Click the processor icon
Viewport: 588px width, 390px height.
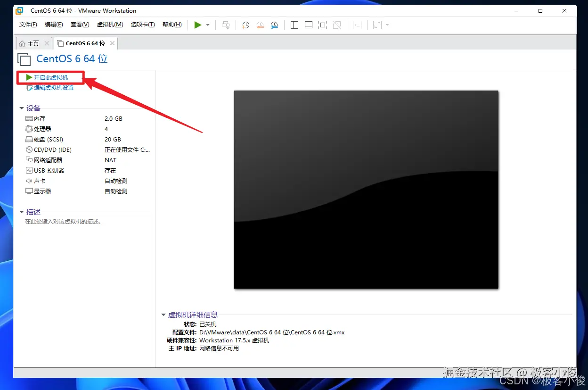coord(29,129)
